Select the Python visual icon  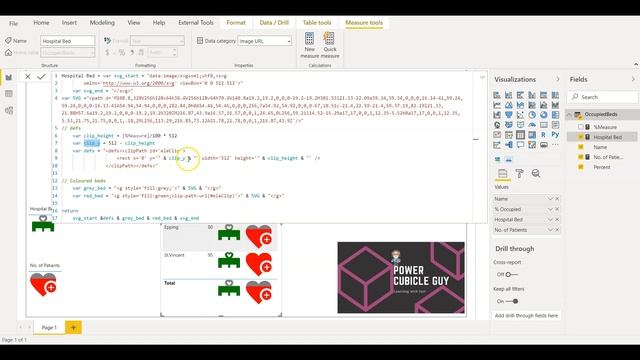coord(556,135)
